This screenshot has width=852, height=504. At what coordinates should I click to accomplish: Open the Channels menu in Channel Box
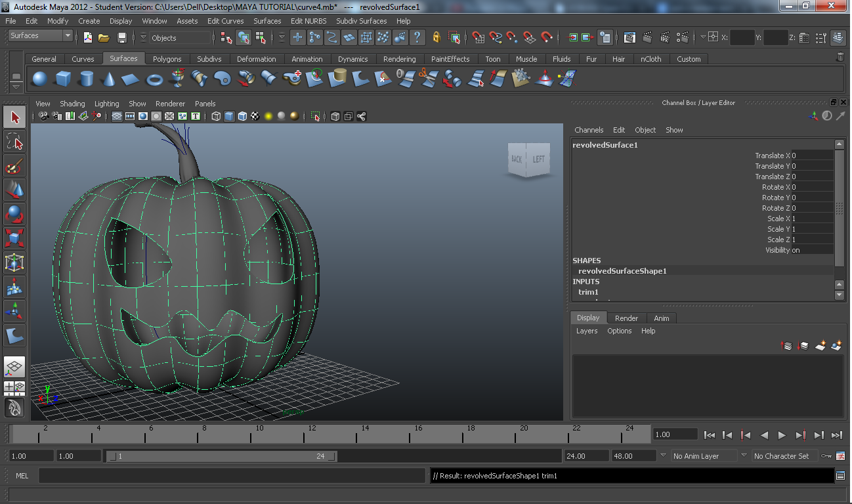coord(589,130)
